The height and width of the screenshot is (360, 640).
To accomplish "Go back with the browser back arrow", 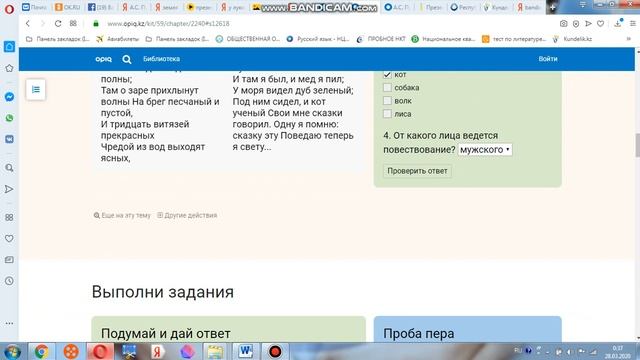I will (28, 24).
